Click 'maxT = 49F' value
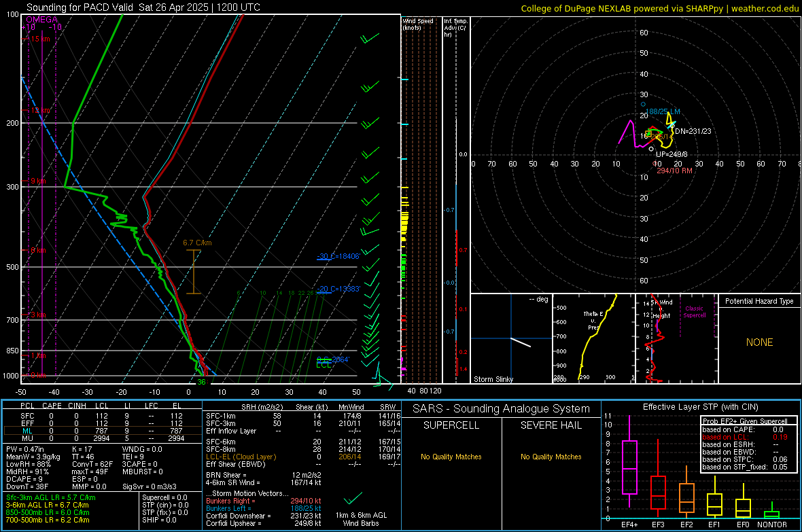Viewport: 802px width, 532px height. 90,472
